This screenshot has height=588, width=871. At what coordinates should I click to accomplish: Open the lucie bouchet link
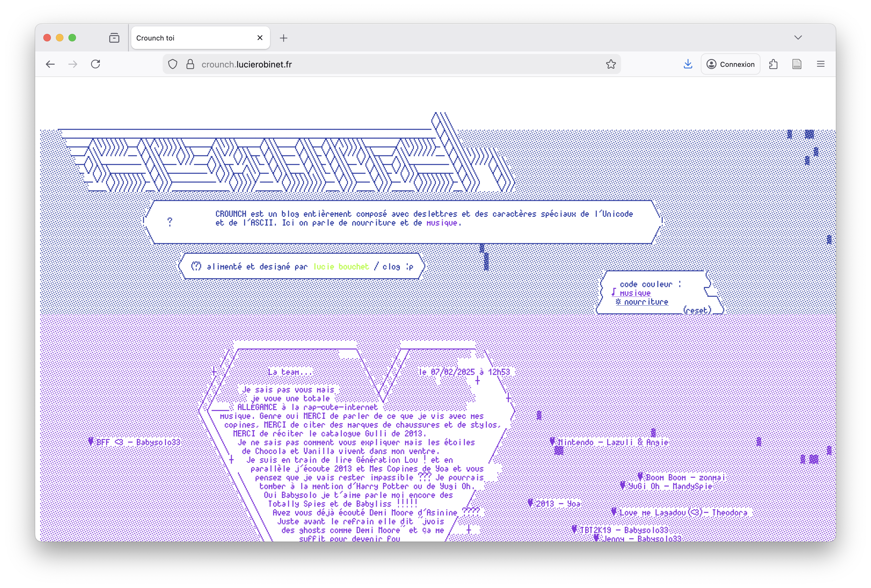pyautogui.click(x=341, y=267)
